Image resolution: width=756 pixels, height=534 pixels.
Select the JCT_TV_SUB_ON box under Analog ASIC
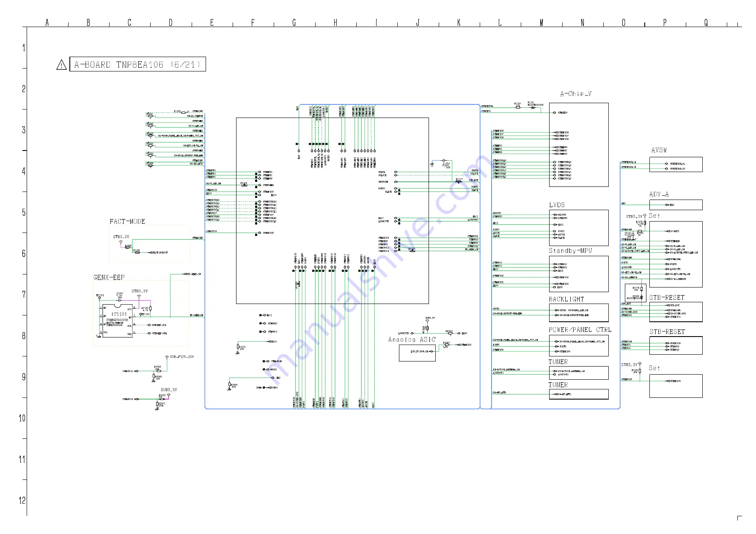click(x=417, y=353)
